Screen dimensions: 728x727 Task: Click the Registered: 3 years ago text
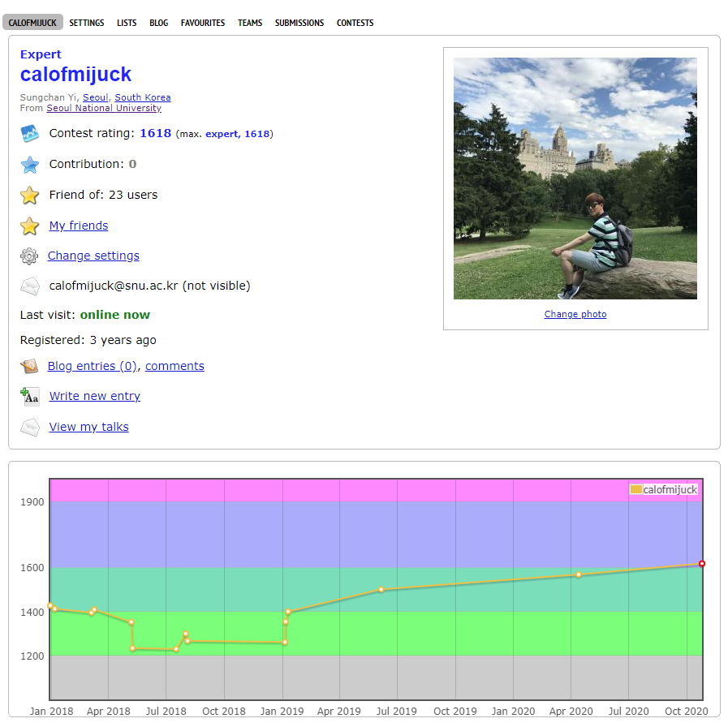pos(88,340)
